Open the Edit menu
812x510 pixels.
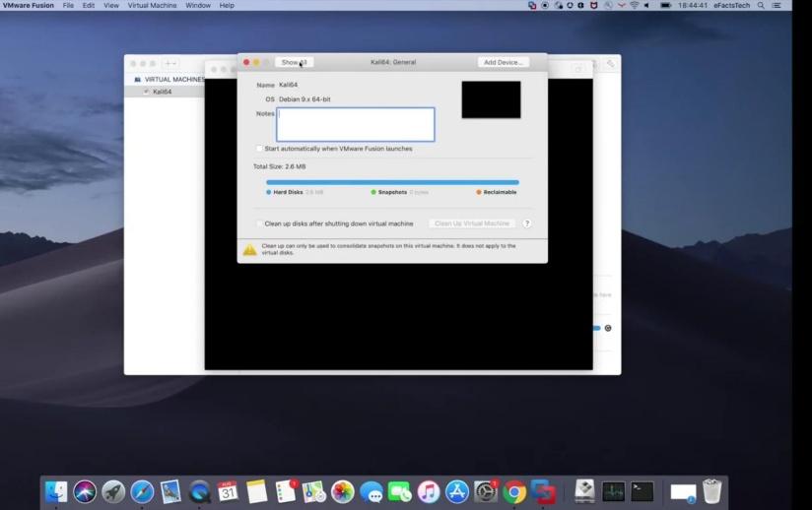pos(89,5)
